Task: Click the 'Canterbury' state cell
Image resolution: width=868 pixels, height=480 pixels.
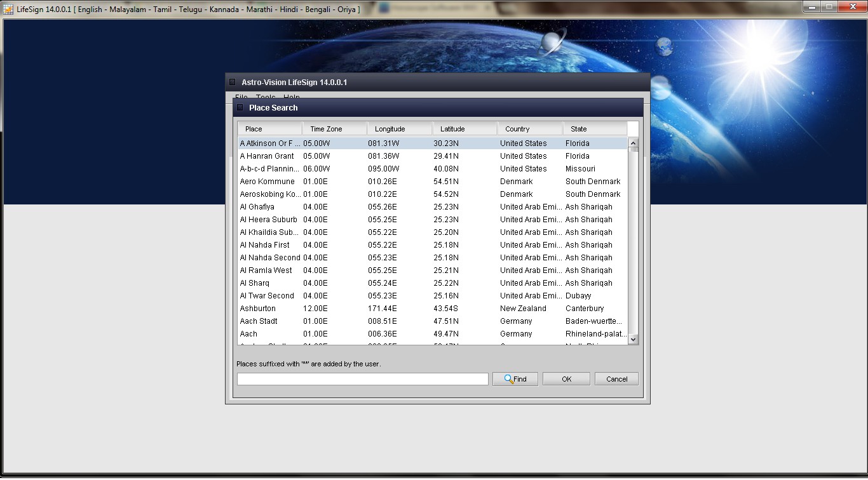Action: click(x=585, y=309)
